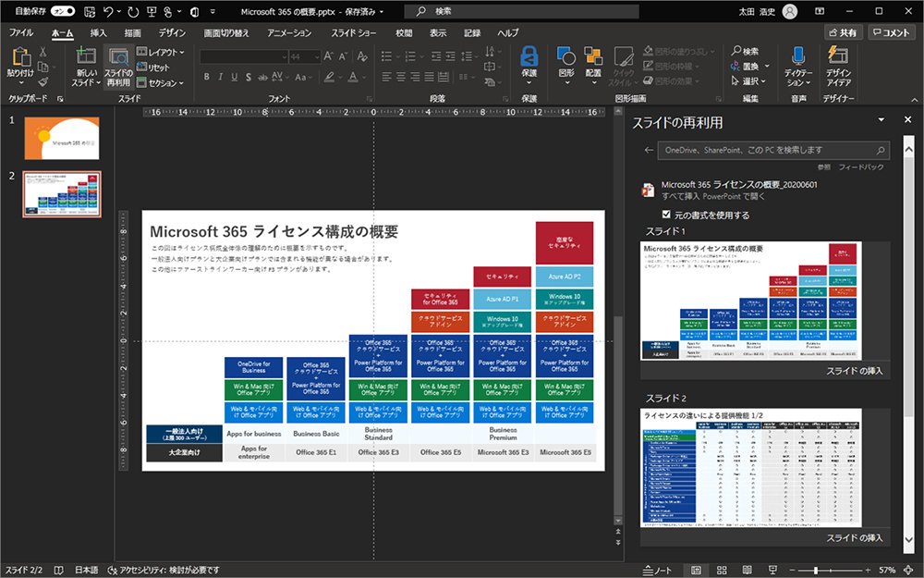Click the Arrange (配置) icon
This screenshot has height=578, width=924.
coord(593,56)
